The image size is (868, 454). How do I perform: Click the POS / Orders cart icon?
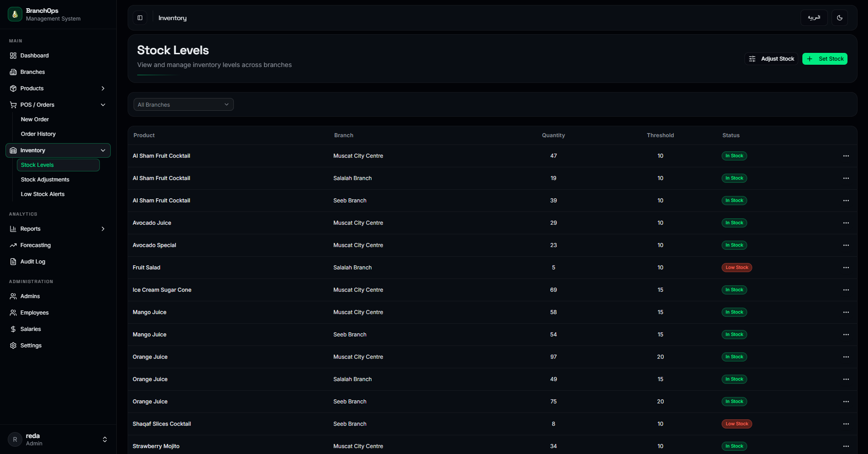[x=13, y=105]
